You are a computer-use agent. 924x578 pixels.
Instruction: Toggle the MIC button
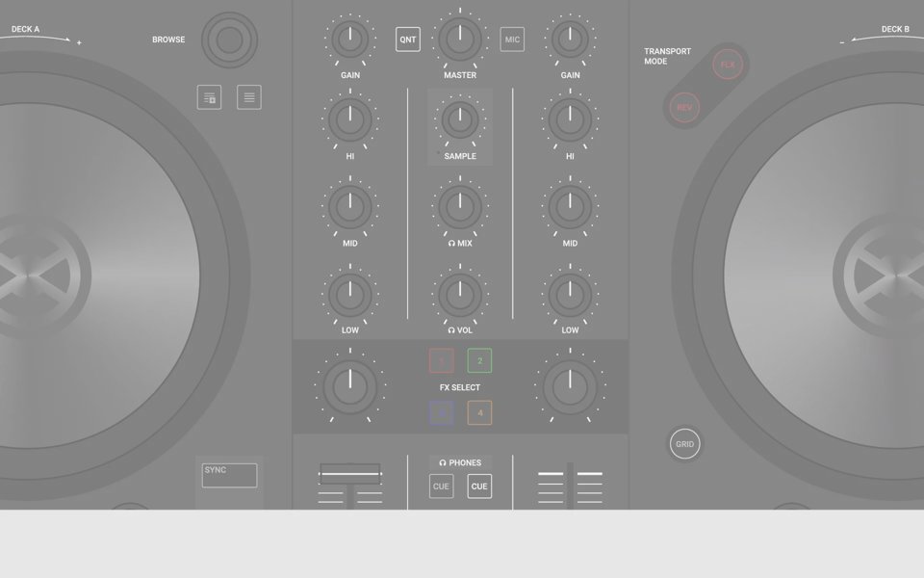(512, 39)
